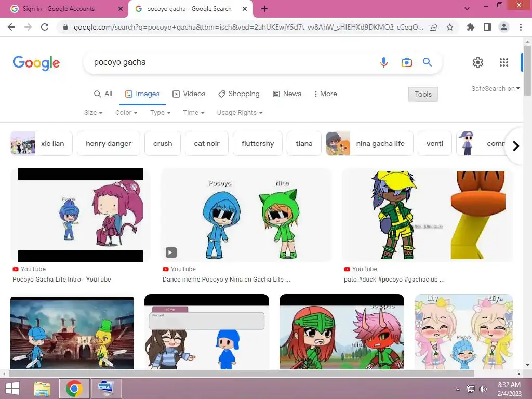Select the cat noir suggestion chip
The width and height of the screenshot is (532, 399).
tap(207, 143)
